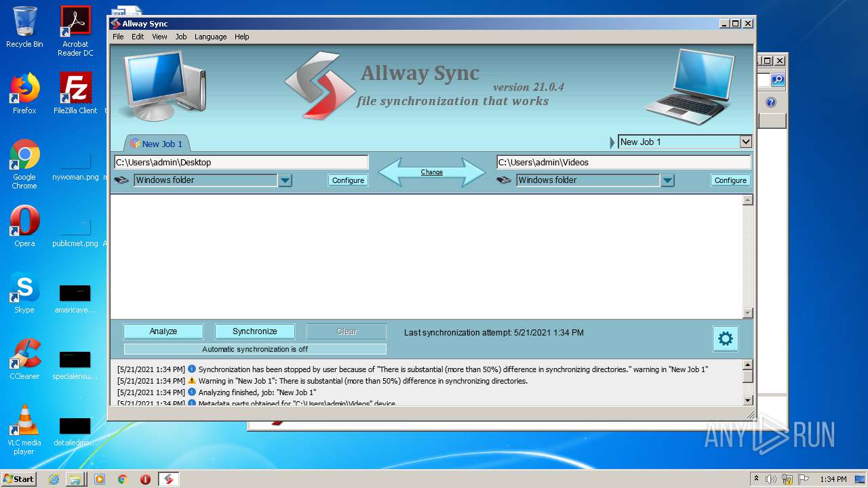Image resolution: width=868 pixels, height=488 pixels.
Task: Open Acrobat Reader DC desktop icon
Action: click(75, 31)
